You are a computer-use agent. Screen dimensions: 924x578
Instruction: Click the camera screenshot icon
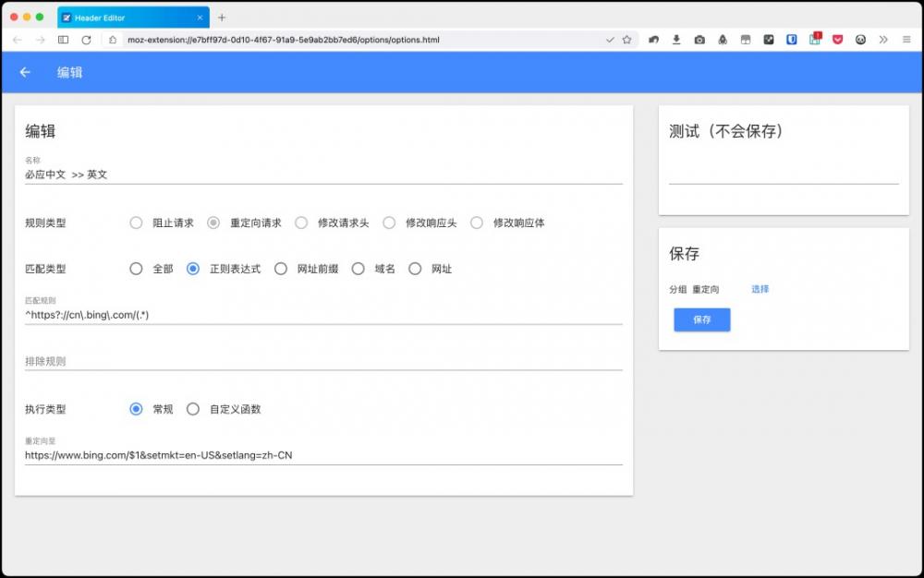(699, 40)
